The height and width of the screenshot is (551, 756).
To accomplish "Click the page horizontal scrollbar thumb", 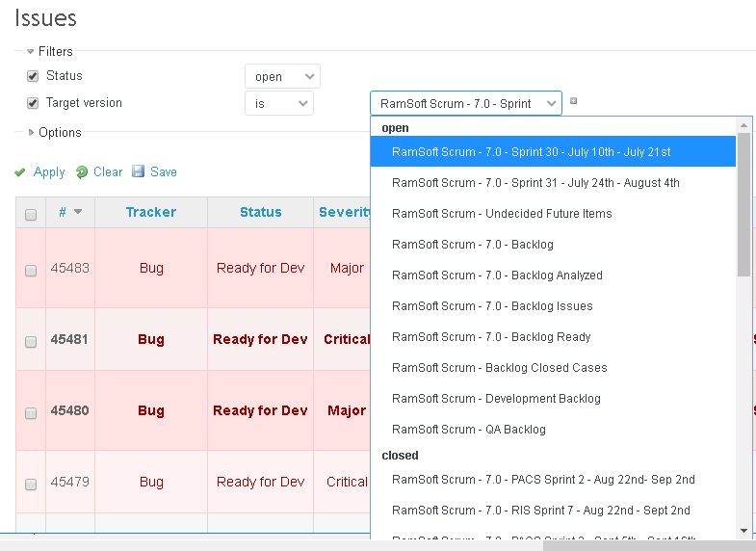I will [x=649, y=545].
